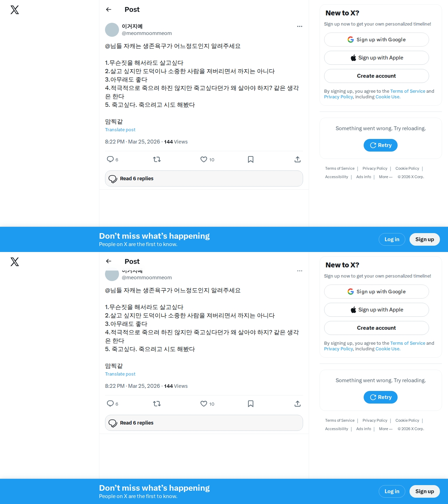The height and width of the screenshot is (504, 448).
Task: Open the X logo home in upper sidebar
Action: (15, 10)
